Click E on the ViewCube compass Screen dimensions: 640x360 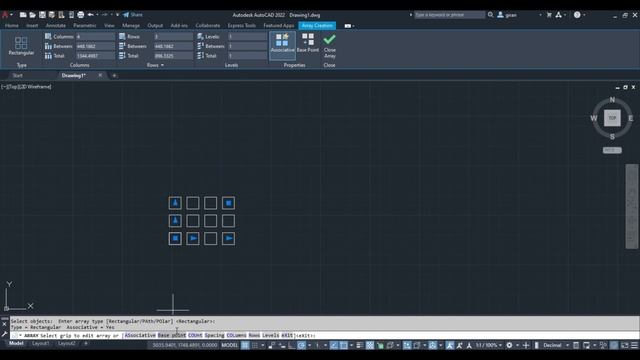(631, 118)
